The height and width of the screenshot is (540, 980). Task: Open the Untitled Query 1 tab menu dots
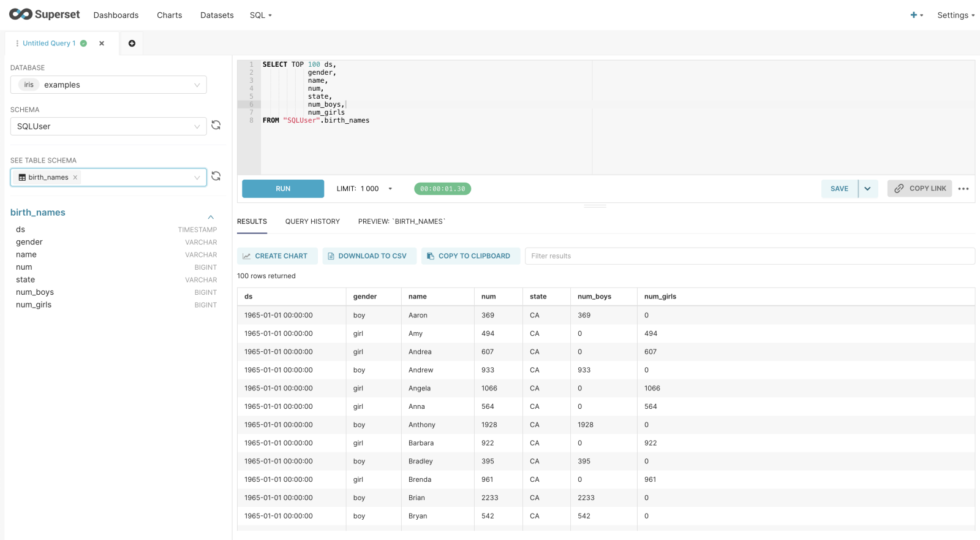pyautogui.click(x=17, y=44)
